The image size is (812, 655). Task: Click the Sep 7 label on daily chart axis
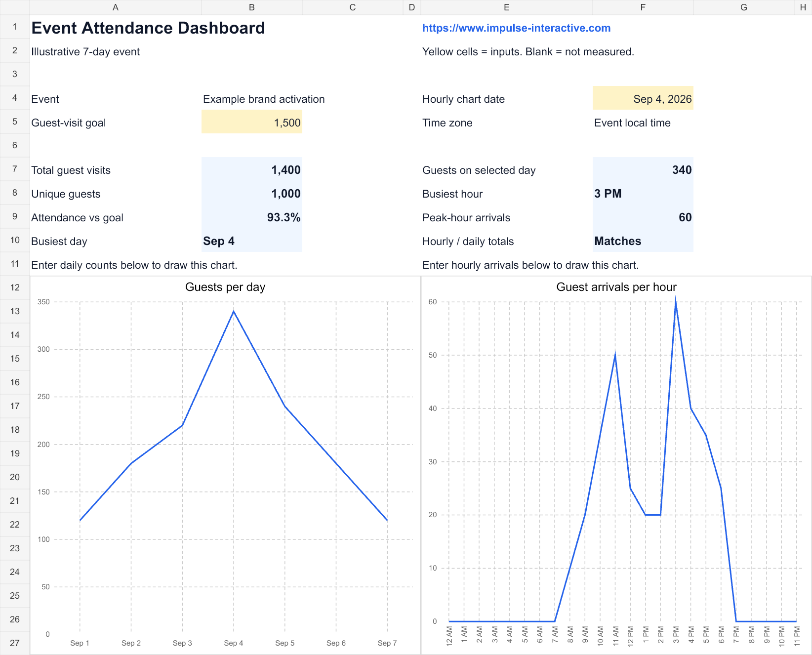387,643
